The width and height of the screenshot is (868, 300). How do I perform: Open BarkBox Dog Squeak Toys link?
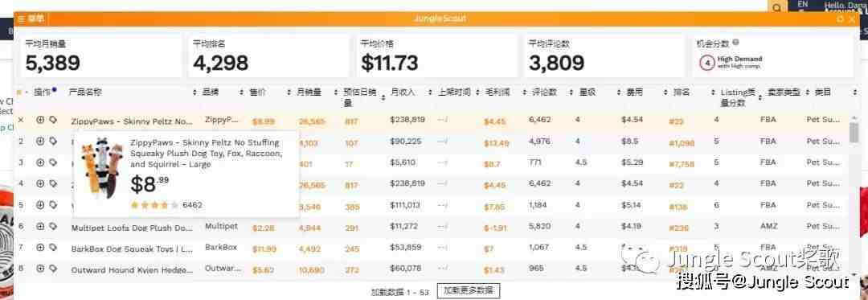click(132, 249)
